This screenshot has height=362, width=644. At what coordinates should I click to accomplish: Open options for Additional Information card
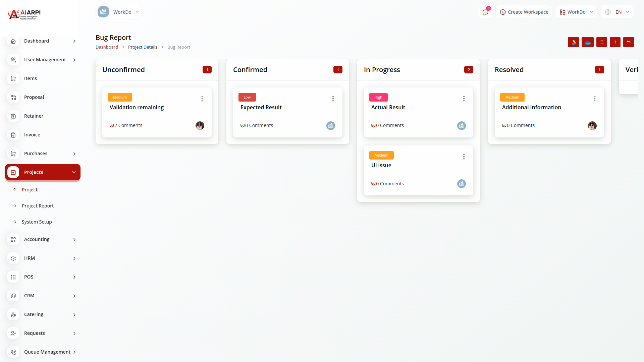coord(595,99)
